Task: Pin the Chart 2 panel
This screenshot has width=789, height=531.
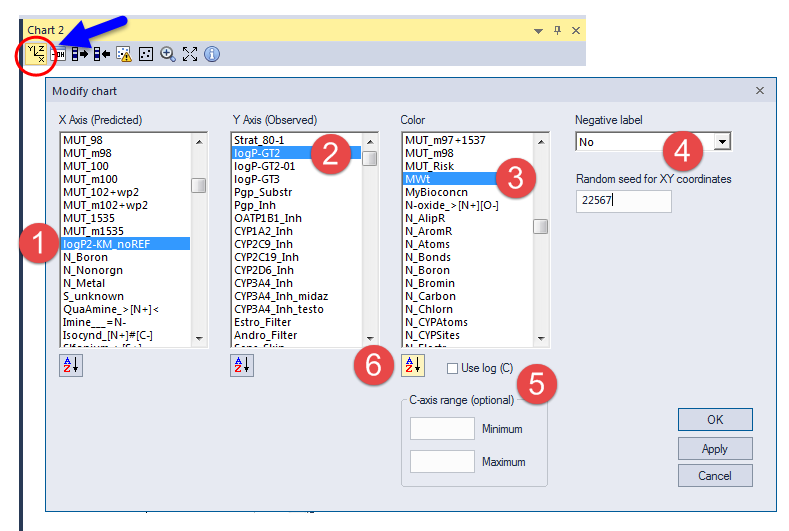Action: tap(557, 31)
